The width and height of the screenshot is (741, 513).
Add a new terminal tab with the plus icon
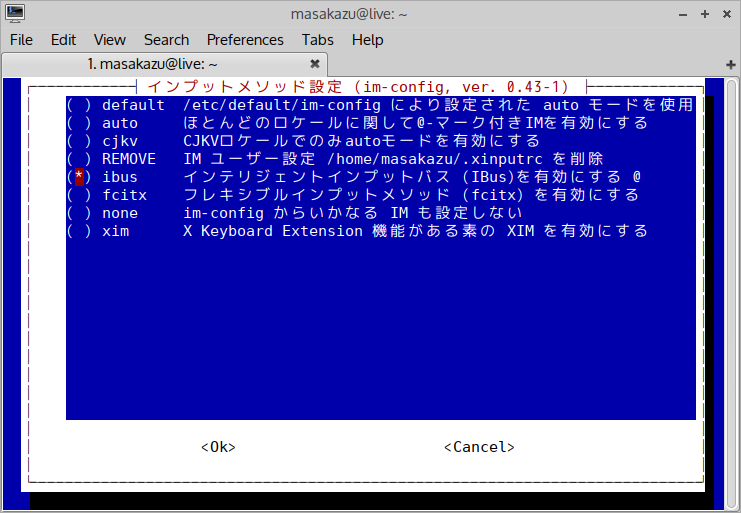coord(731,64)
